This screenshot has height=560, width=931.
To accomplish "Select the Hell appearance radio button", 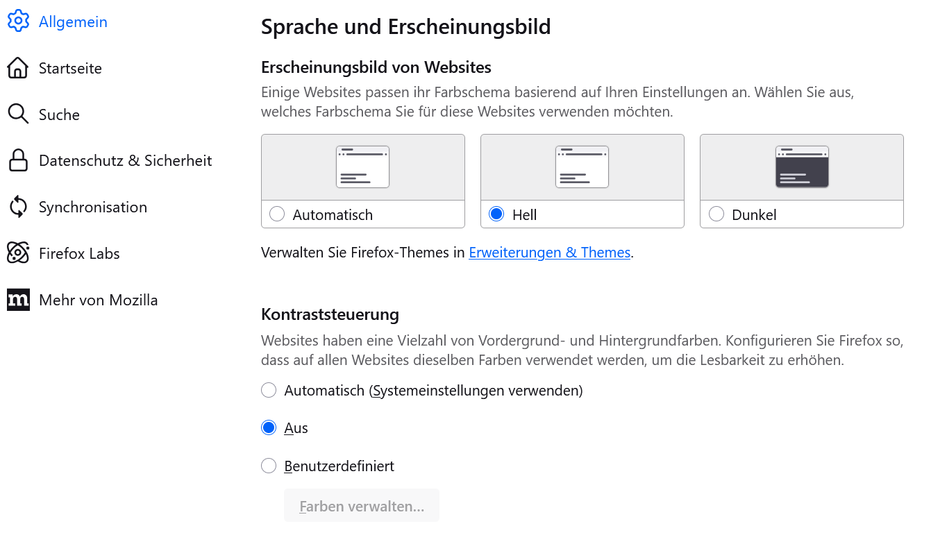I will click(496, 214).
